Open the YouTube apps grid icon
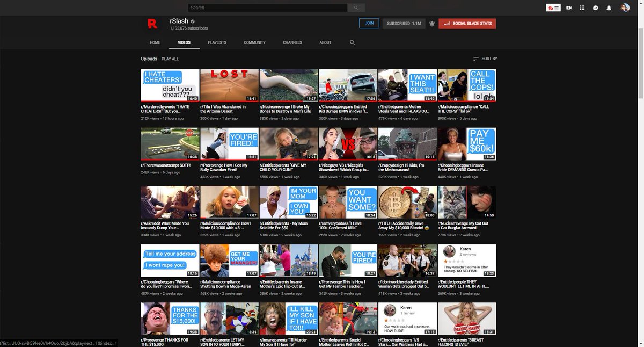 click(x=582, y=8)
